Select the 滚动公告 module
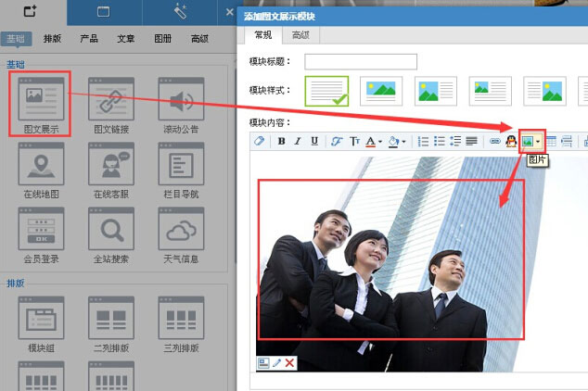Screen dimensions: 588x391 [181, 106]
